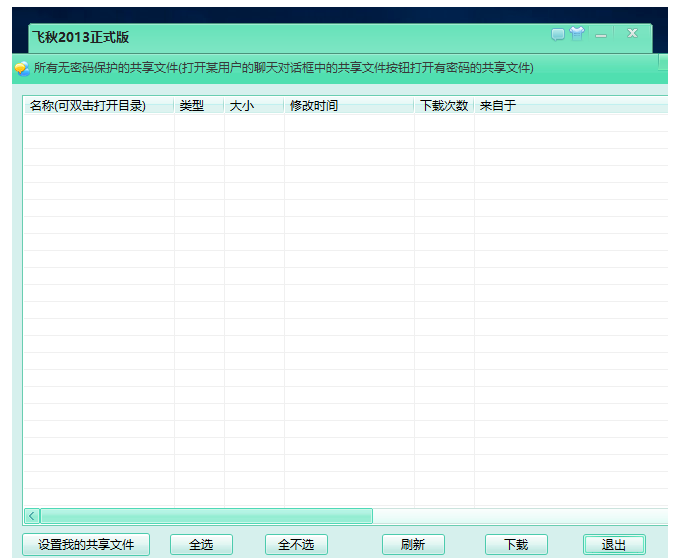
Task: Click the chat bubbles icon beside shared files notice
Action: pos(22,69)
